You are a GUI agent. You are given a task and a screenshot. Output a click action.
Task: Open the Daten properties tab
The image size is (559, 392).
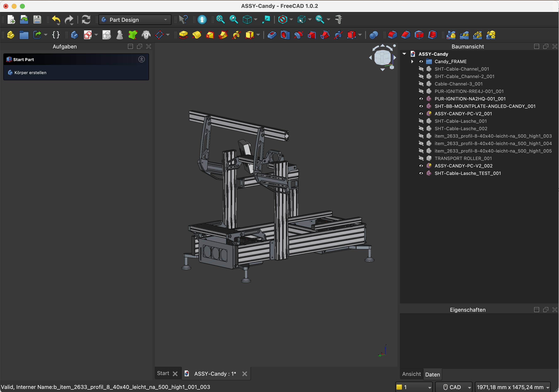point(433,374)
